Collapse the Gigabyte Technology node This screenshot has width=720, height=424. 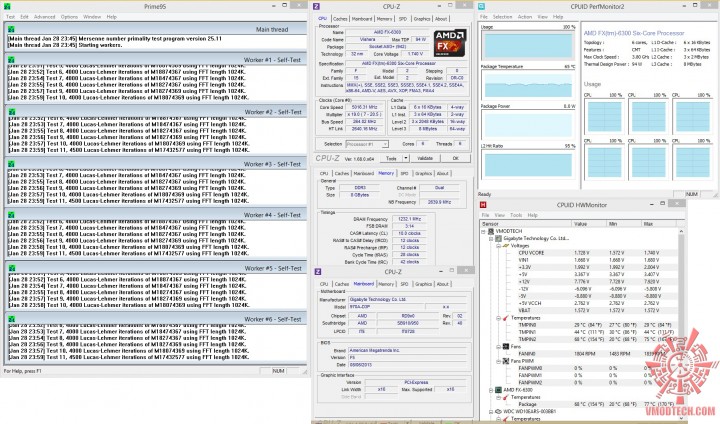[491, 239]
